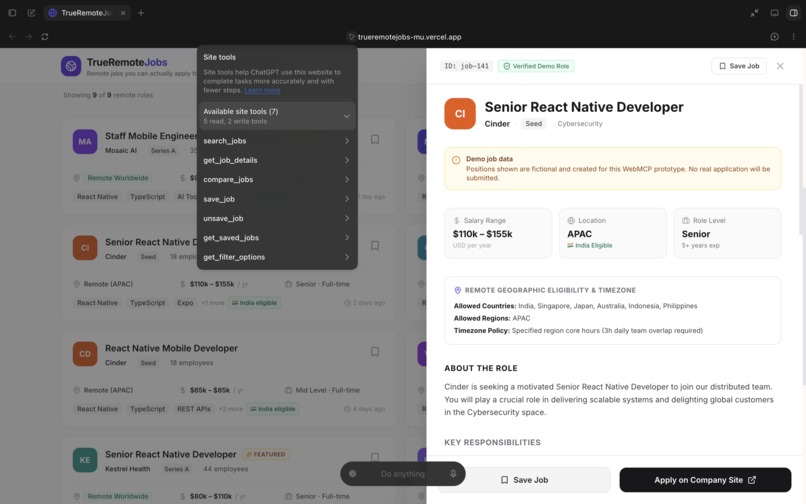Open the browser more options menu

click(x=793, y=37)
